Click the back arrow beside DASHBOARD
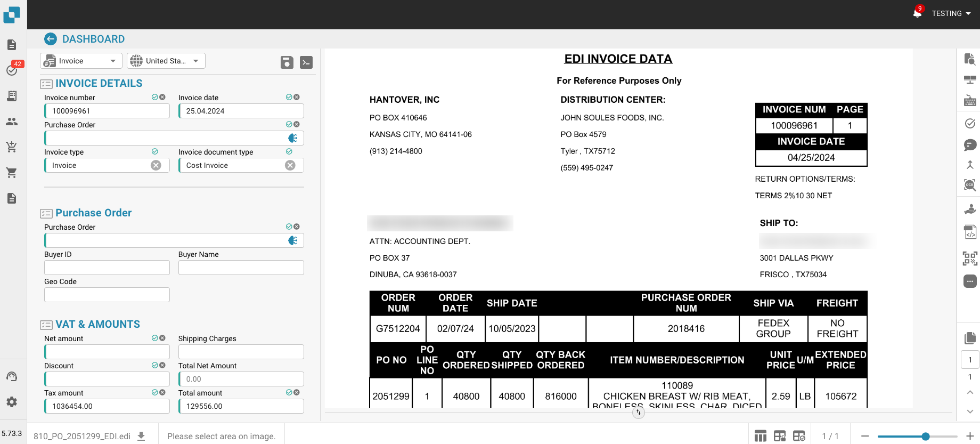Screen dimensions: 980x444 51,39
